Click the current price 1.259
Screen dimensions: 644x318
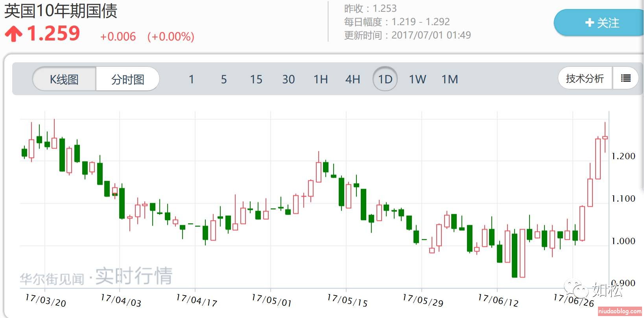tap(54, 33)
